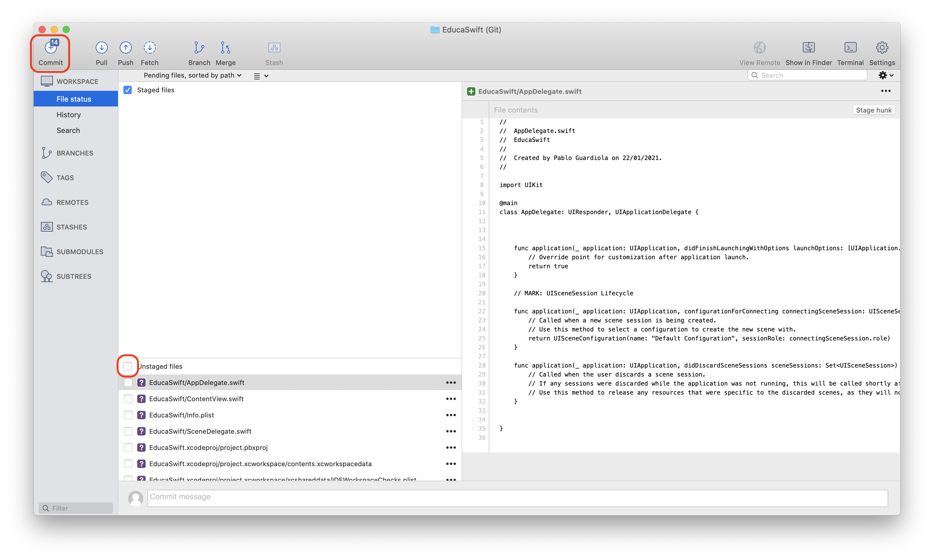
Task: Click the EducaSwift/AppDelegate.swift diff header title
Action: (530, 91)
